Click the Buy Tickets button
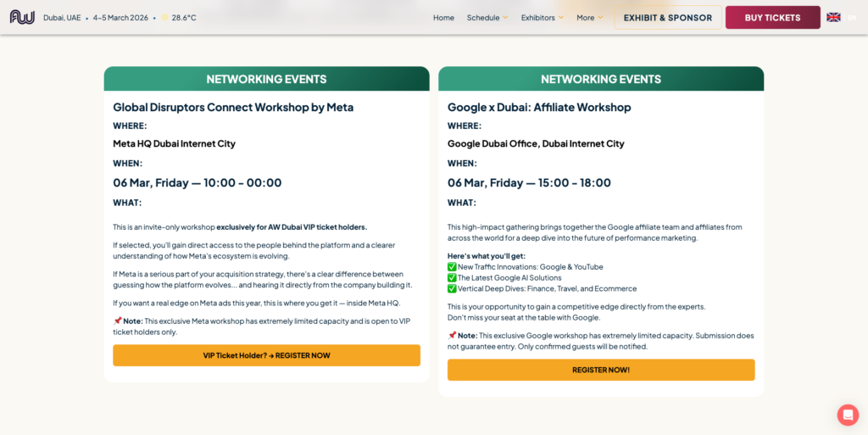This screenshot has height=435, width=868. (x=773, y=17)
